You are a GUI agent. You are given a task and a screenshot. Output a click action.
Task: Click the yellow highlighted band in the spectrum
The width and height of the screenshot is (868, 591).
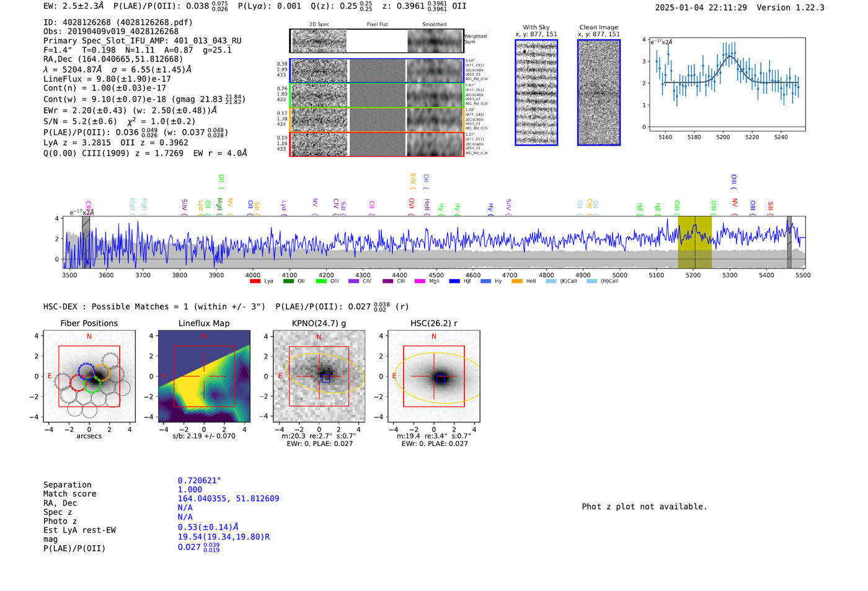[694, 242]
